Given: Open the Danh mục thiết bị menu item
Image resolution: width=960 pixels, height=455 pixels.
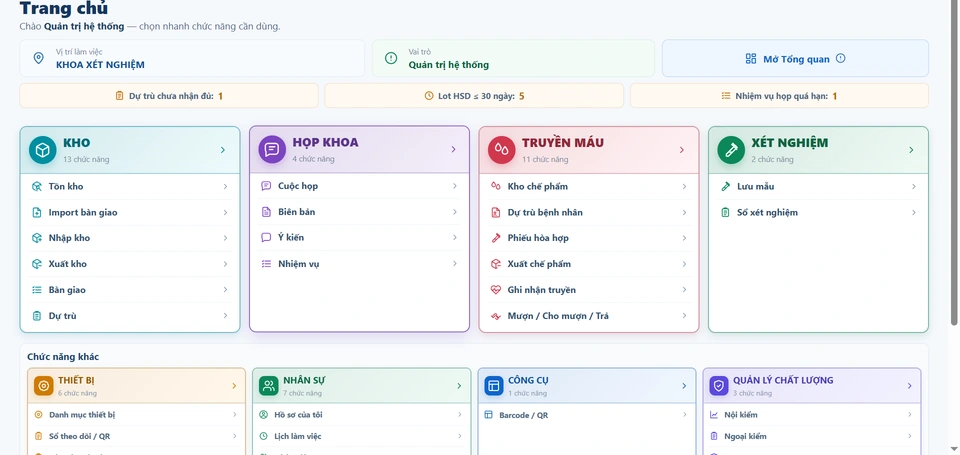Looking at the screenshot, I should point(137,415).
